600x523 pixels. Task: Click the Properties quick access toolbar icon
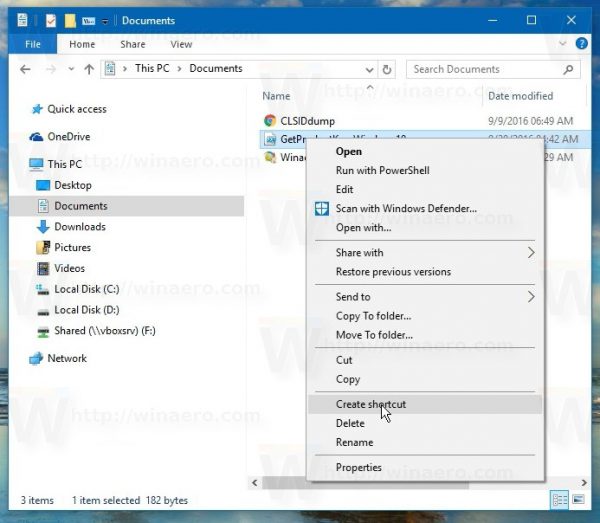(x=51, y=20)
